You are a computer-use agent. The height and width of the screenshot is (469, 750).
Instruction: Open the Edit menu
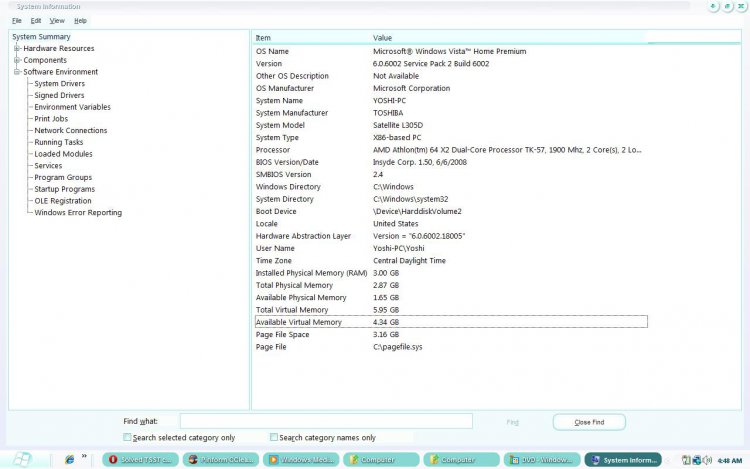(36, 21)
